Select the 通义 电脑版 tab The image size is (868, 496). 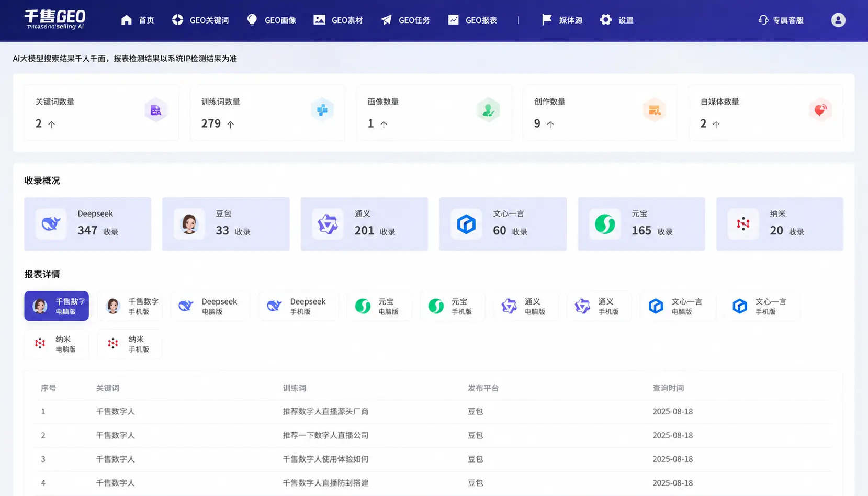[x=526, y=306]
